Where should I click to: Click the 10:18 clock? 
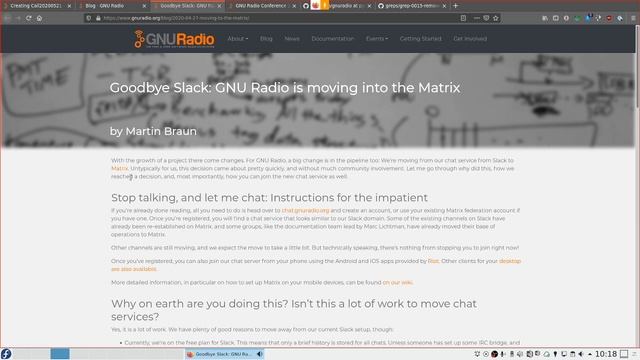606,354
